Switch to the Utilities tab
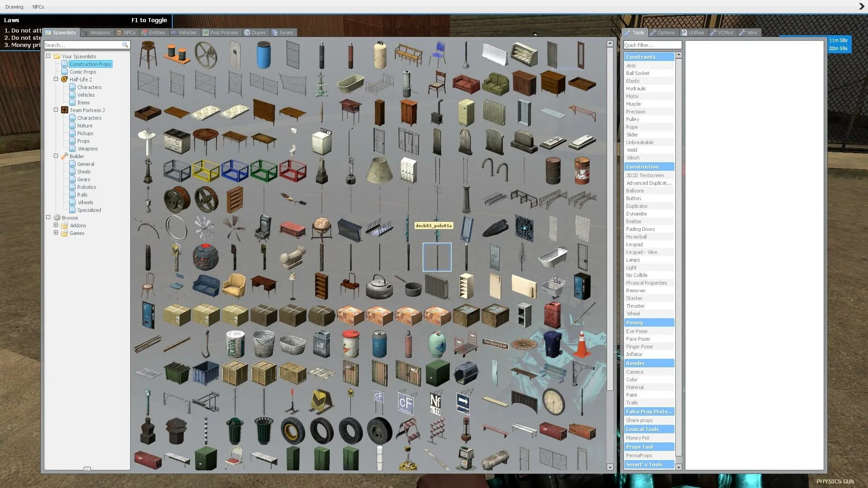This screenshot has height=488, width=868. [x=693, y=33]
